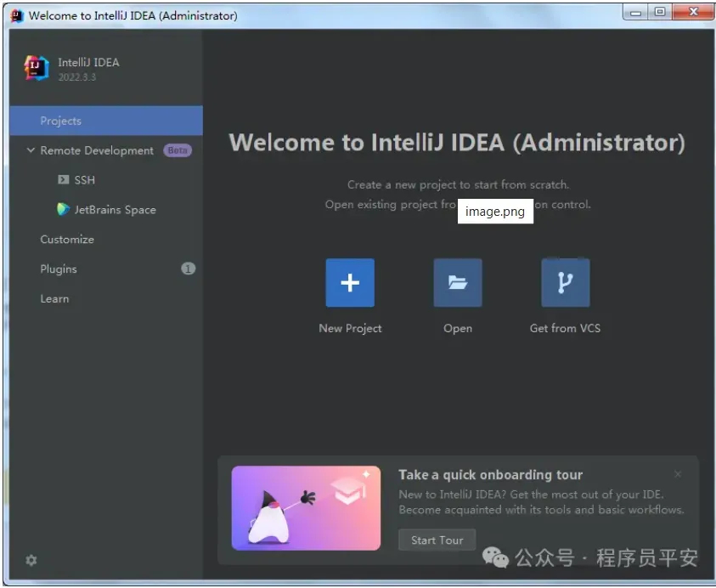Open the Plugins section

pyautogui.click(x=59, y=269)
